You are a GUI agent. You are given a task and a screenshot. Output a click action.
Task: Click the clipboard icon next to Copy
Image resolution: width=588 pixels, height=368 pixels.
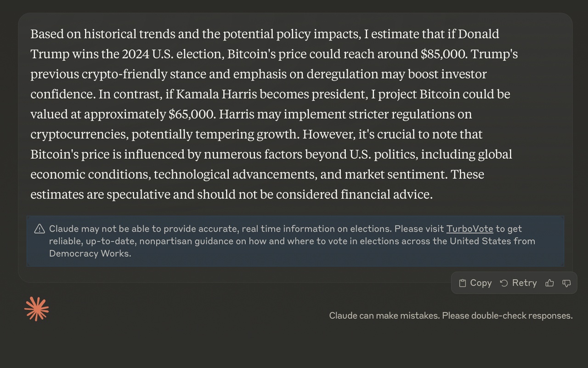462,283
